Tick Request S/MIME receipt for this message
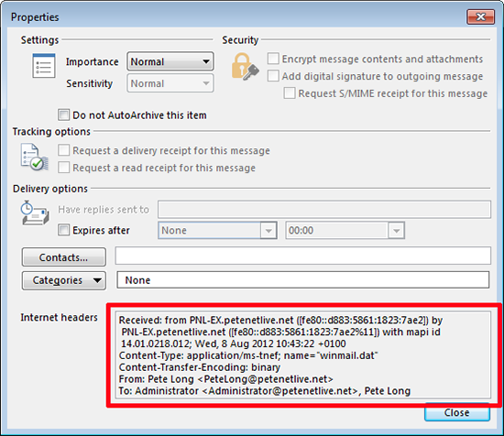 [290, 93]
